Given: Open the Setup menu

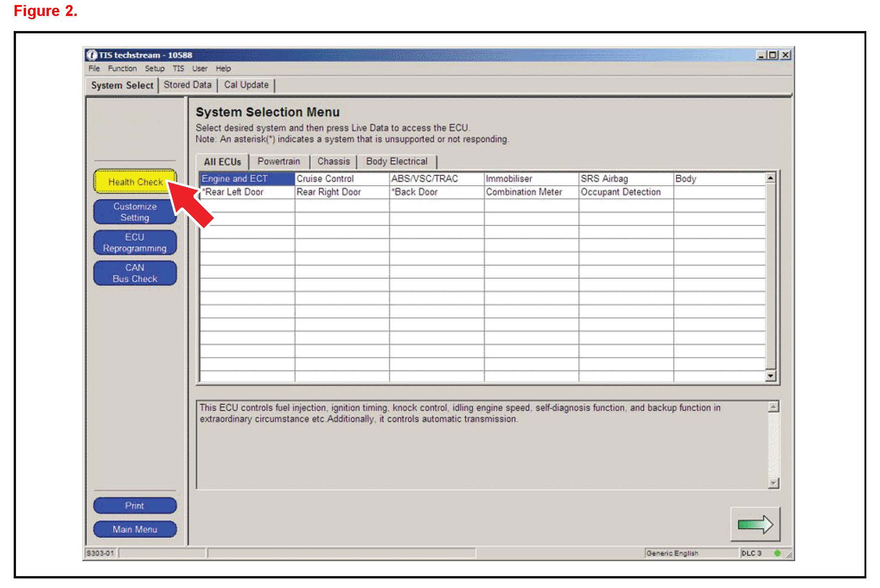Looking at the screenshot, I should [154, 68].
